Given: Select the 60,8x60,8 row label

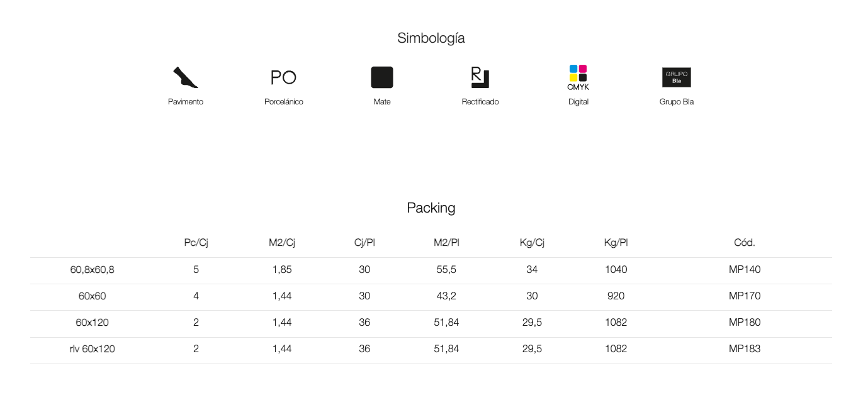Looking at the screenshot, I should 93,270.
